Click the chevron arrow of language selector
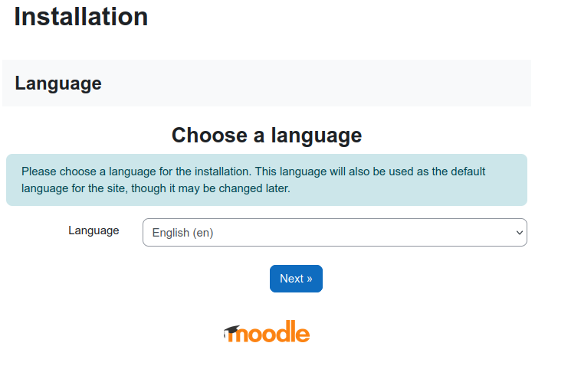Image resolution: width=581 pixels, height=392 pixels. (x=519, y=233)
